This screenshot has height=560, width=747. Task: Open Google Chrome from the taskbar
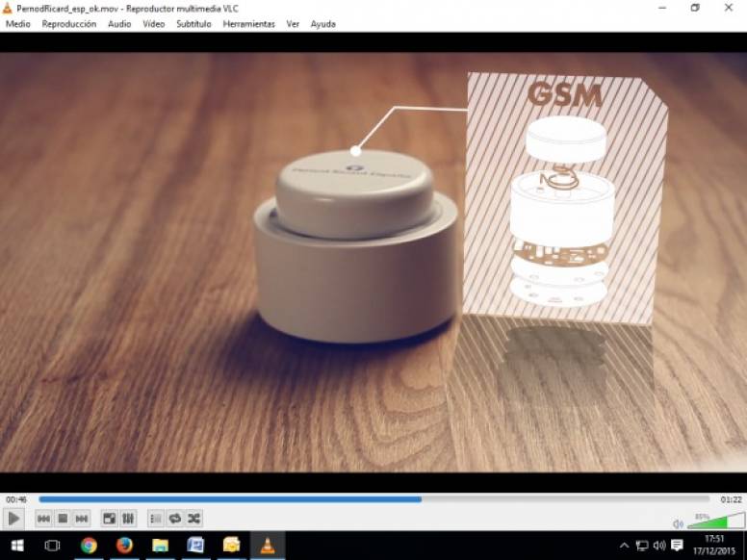[89, 546]
